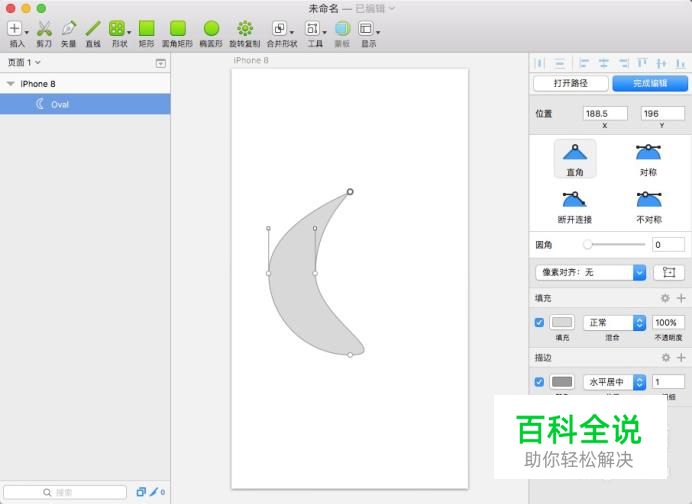
Task: Click the 合并形状 combine shapes icon
Action: click(x=279, y=29)
